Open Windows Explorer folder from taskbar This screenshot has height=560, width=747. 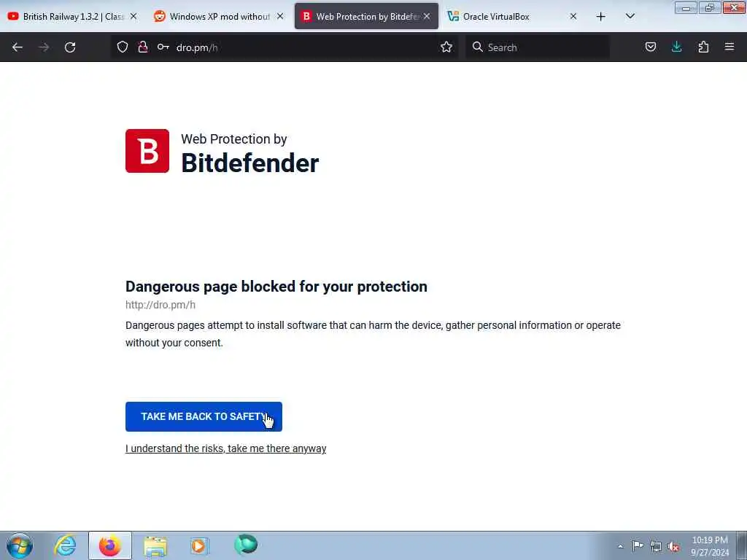[155, 546]
